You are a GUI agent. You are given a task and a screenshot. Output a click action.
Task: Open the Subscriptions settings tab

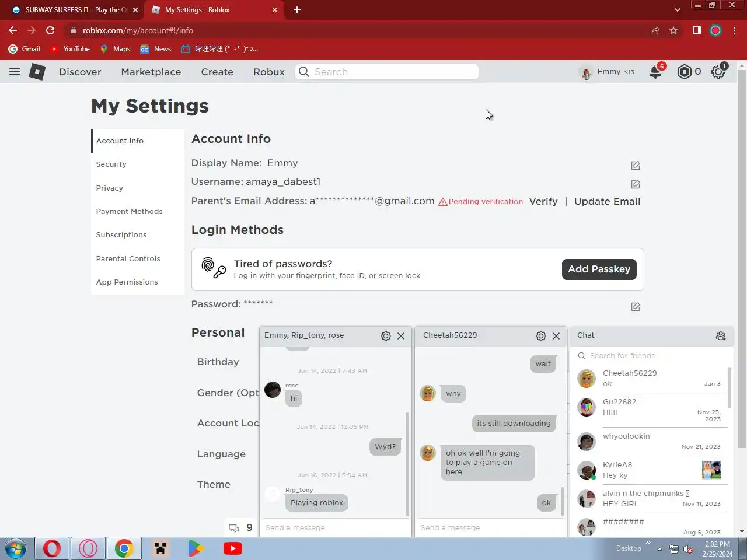138,235
